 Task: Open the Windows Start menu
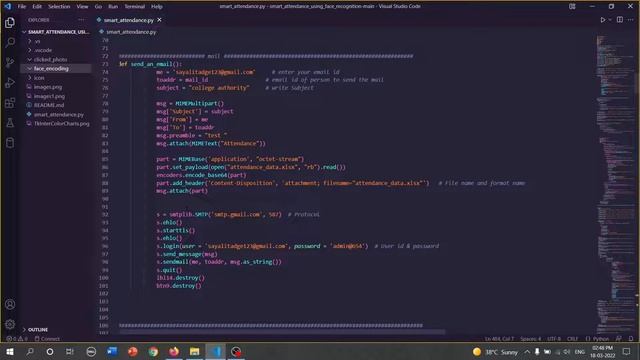[x=10, y=351]
